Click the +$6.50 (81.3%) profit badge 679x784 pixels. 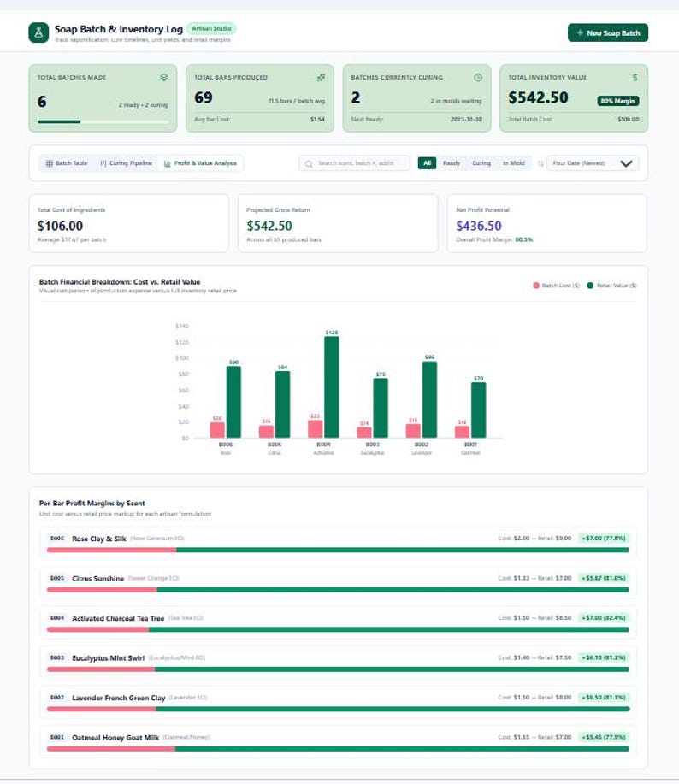604,698
